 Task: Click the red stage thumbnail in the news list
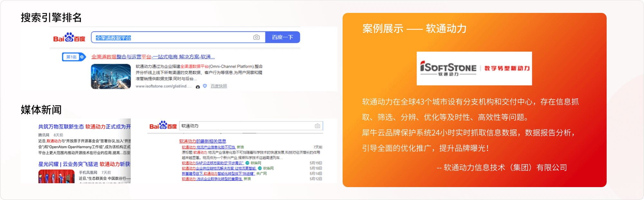56,176
